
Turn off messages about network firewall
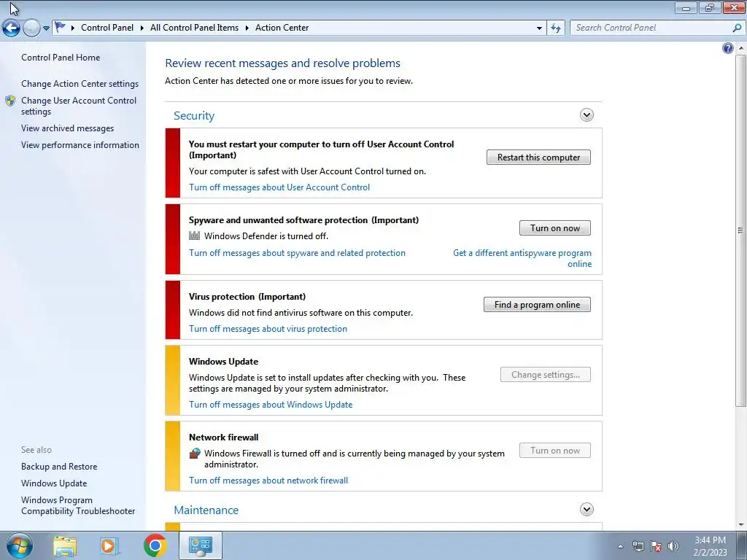pos(268,480)
